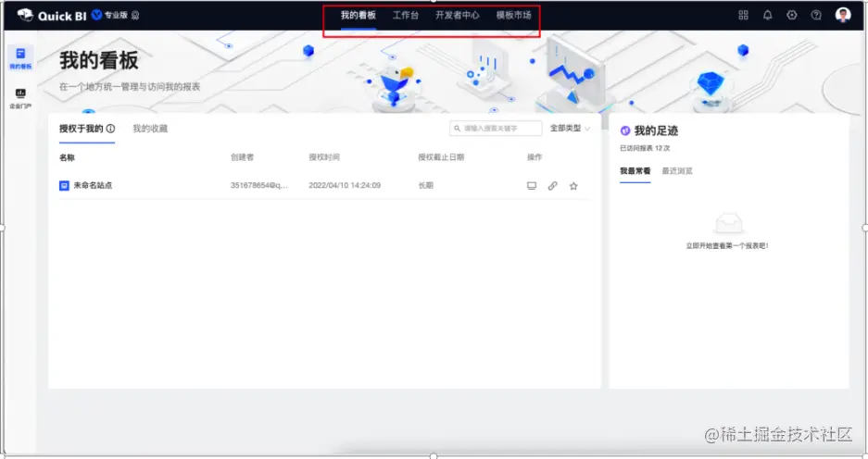Favorite 未命名站点 with the star icon

[573, 186]
